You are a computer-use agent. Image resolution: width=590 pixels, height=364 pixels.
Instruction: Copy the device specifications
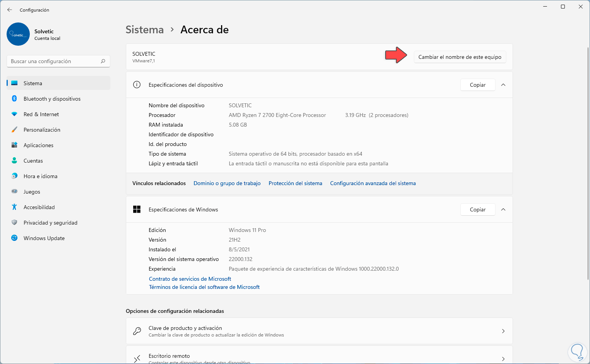pyautogui.click(x=478, y=85)
